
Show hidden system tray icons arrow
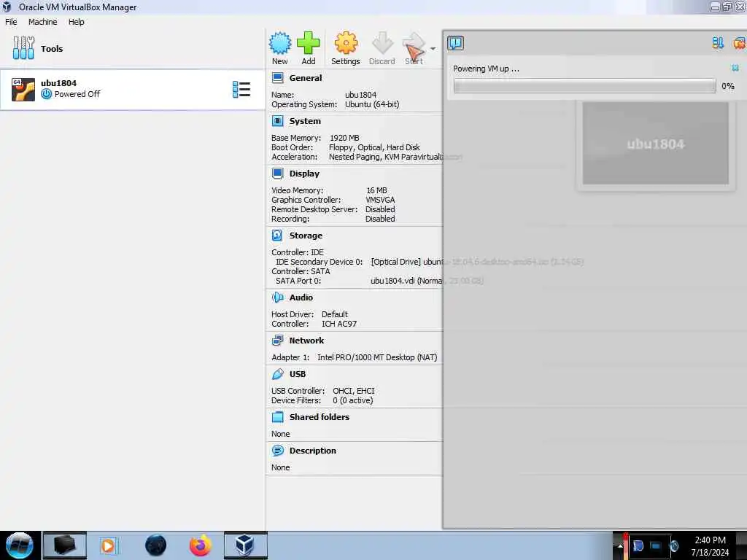620,546
